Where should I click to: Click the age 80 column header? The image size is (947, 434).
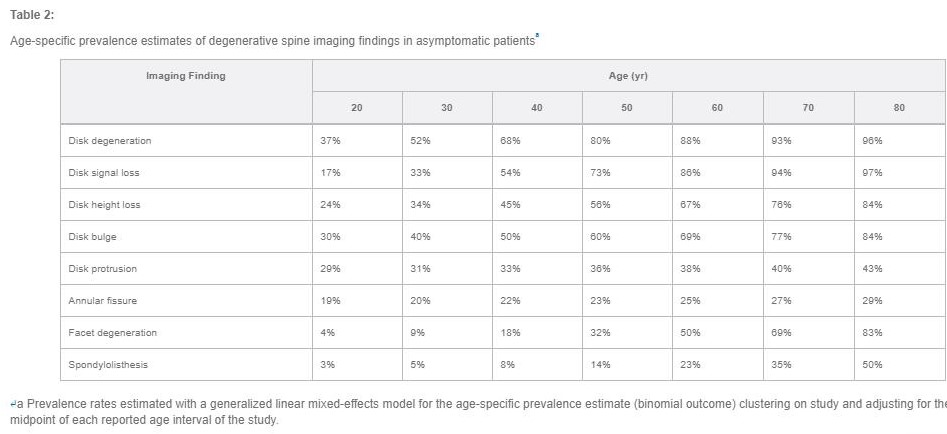tap(899, 108)
